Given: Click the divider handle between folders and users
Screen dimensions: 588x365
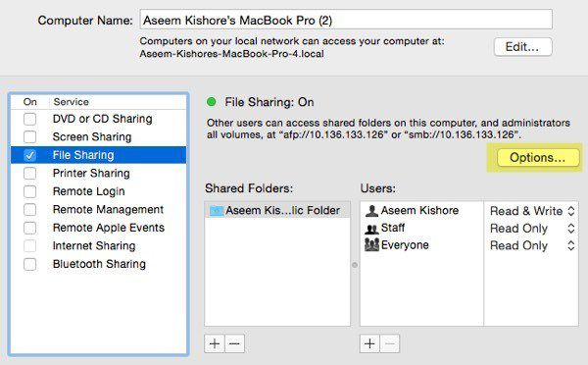Looking at the screenshot, I should [355, 265].
